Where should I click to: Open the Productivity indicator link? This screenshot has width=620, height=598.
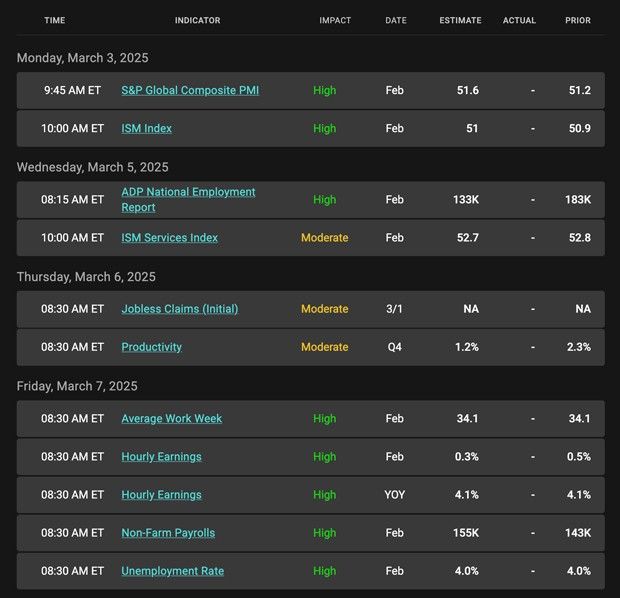(x=151, y=347)
